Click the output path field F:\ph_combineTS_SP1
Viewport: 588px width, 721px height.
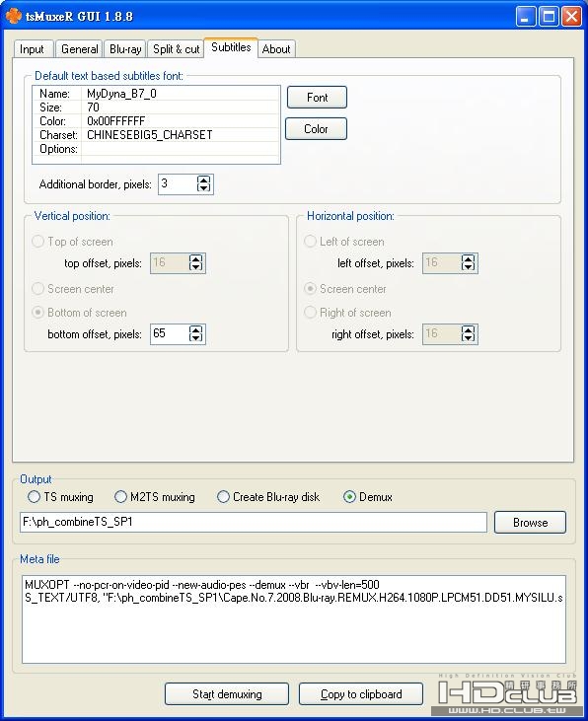click(x=254, y=523)
